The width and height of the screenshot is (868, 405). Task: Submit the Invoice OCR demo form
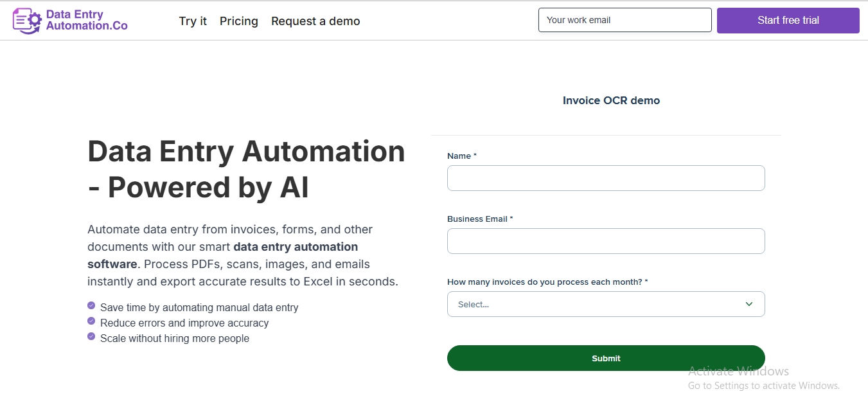click(606, 358)
